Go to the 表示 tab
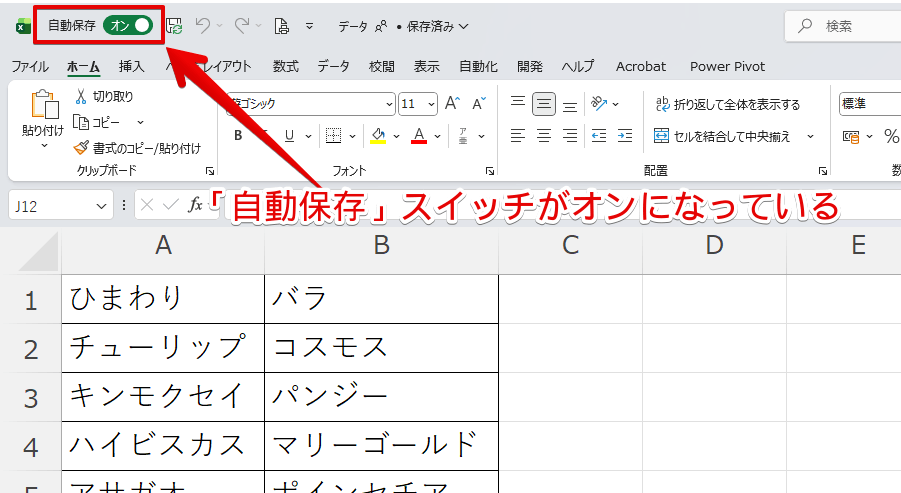This screenshot has height=493, width=901. coord(427,67)
